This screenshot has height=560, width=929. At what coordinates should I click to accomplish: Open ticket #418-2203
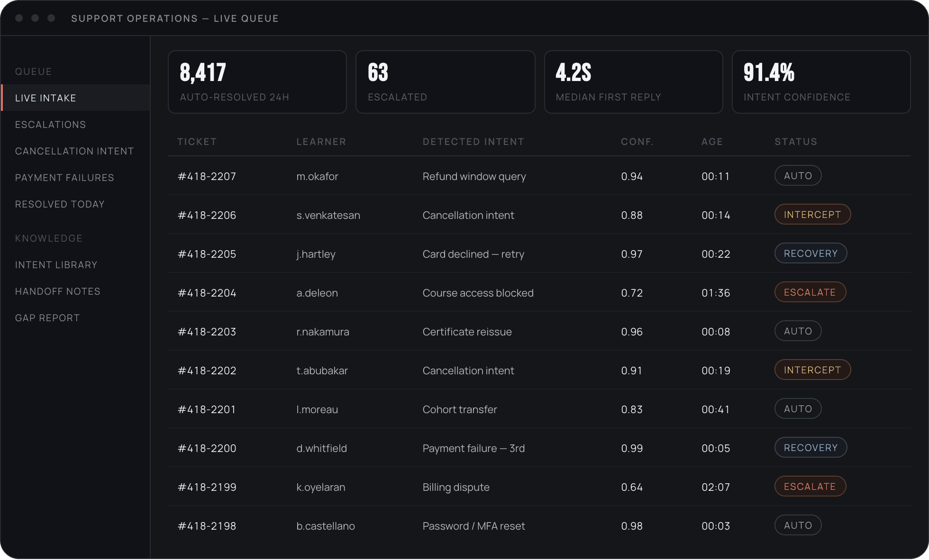pyautogui.click(x=207, y=332)
